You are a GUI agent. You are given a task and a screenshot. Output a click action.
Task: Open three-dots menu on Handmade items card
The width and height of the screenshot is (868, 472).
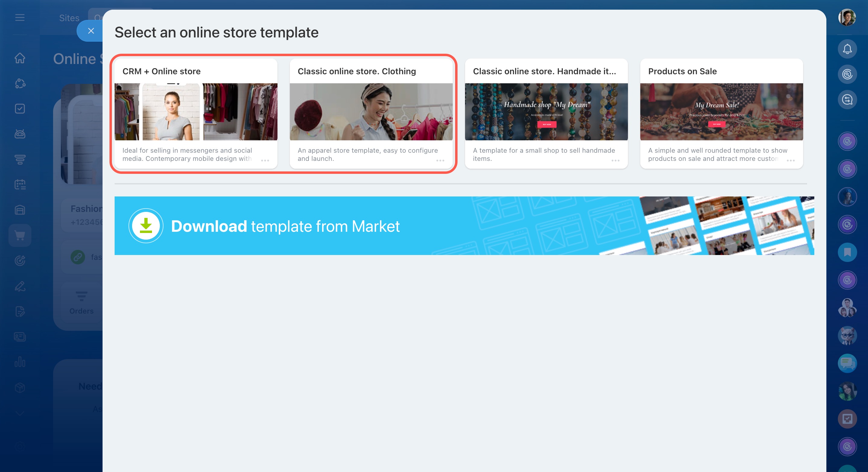tap(615, 161)
